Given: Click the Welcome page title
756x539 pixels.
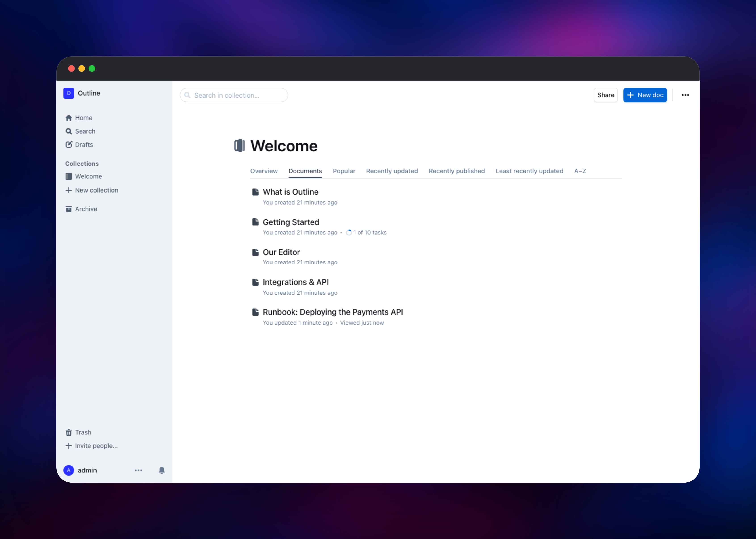Looking at the screenshot, I should pos(284,146).
